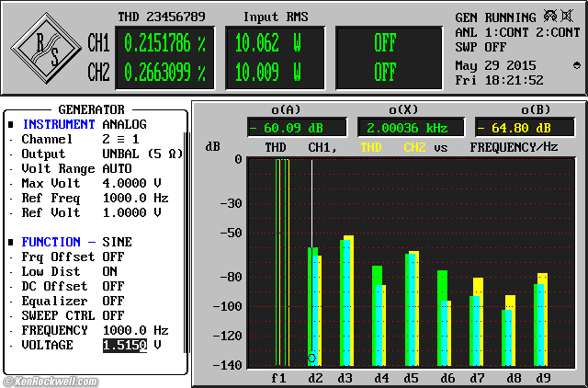
Task: Click the yellow THD CH2 legend label
Action: [393, 147]
